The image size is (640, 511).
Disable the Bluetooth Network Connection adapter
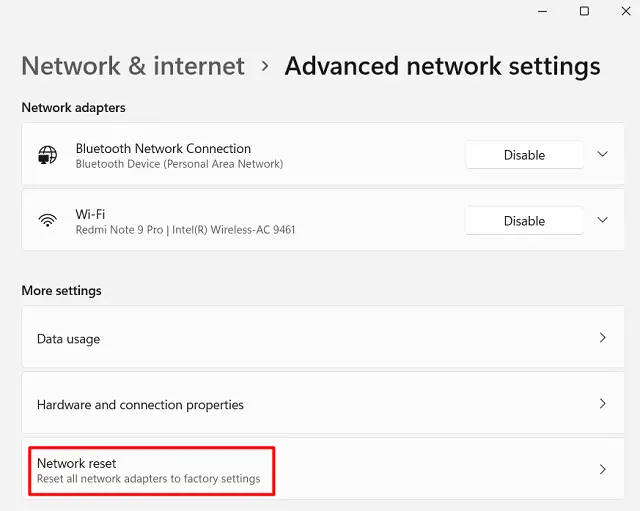[524, 155]
